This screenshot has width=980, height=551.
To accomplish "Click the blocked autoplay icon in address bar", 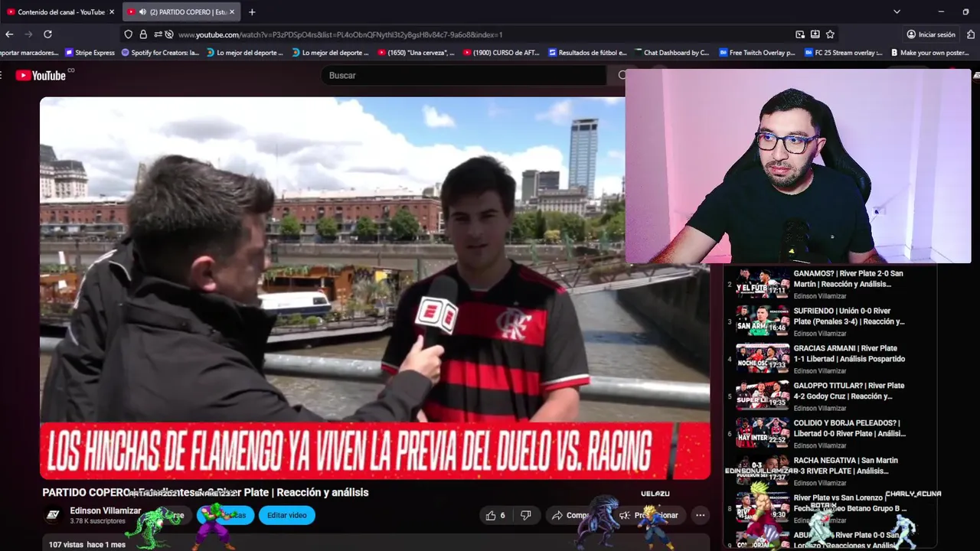I will coord(169,34).
